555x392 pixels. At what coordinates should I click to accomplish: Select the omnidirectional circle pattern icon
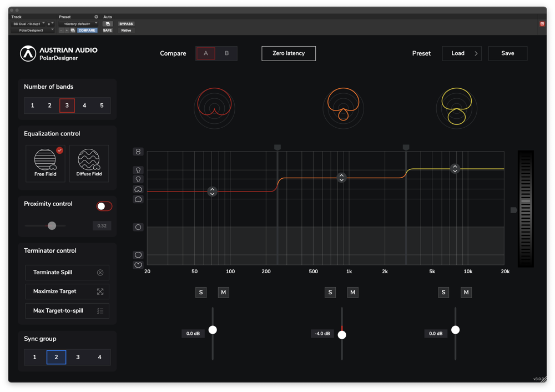tap(138, 227)
